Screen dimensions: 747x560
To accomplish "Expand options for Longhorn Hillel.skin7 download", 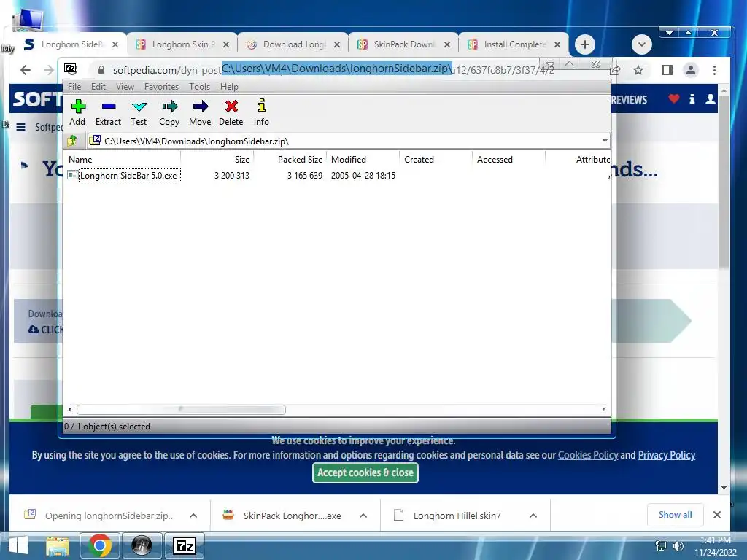I will (533, 516).
